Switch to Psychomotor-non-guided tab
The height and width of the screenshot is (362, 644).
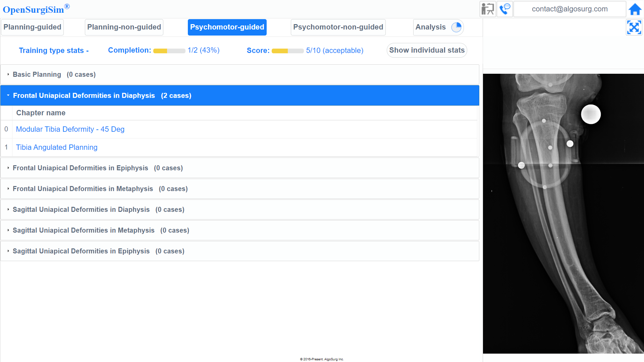[338, 27]
